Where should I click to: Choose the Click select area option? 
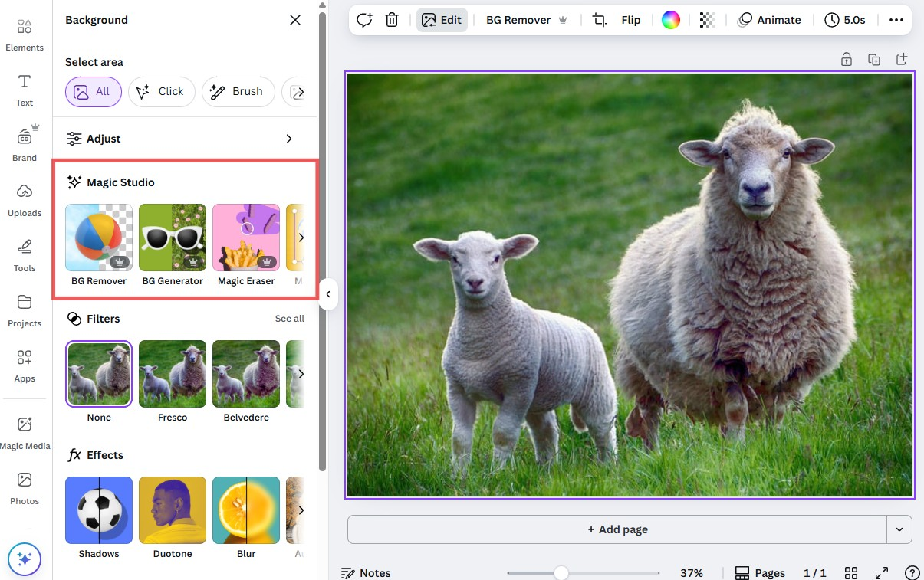point(161,92)
